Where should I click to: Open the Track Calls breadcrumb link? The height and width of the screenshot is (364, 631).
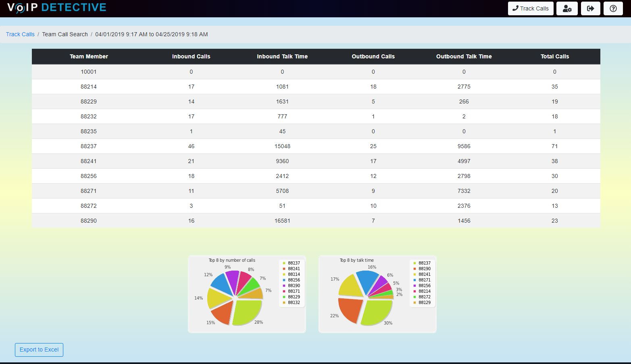20,34
